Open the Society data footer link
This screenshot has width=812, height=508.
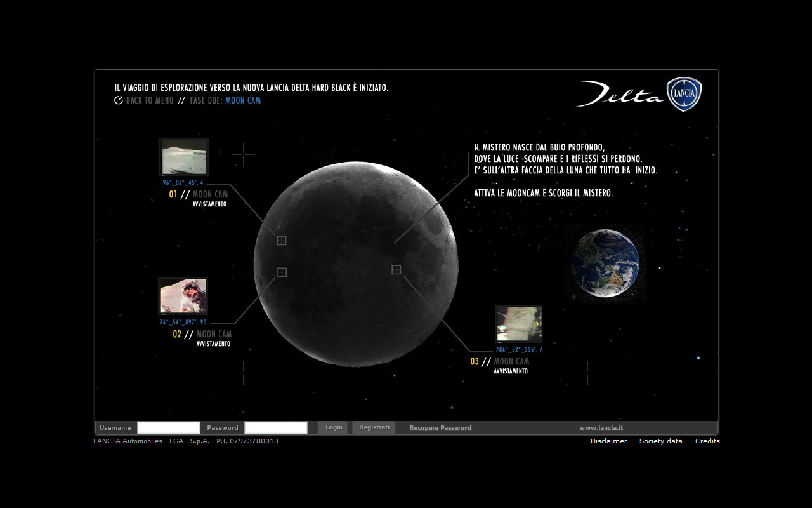(661, 441)
